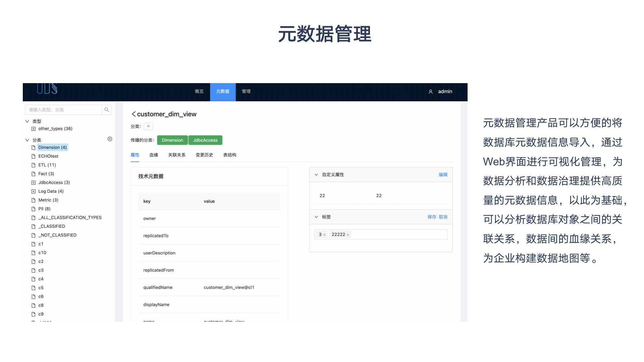Click the search magnifier icon in sidebar
Screen dimensions: 644x362
coord(107,110)
